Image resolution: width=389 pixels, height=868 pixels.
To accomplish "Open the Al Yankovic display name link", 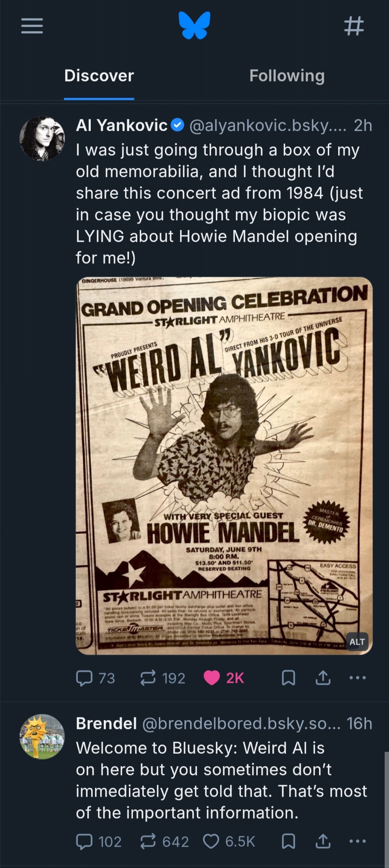I will tap(122, 125).
